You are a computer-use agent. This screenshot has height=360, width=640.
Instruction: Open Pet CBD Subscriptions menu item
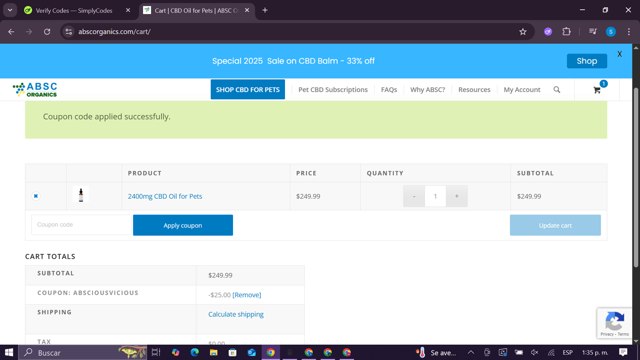333,89
